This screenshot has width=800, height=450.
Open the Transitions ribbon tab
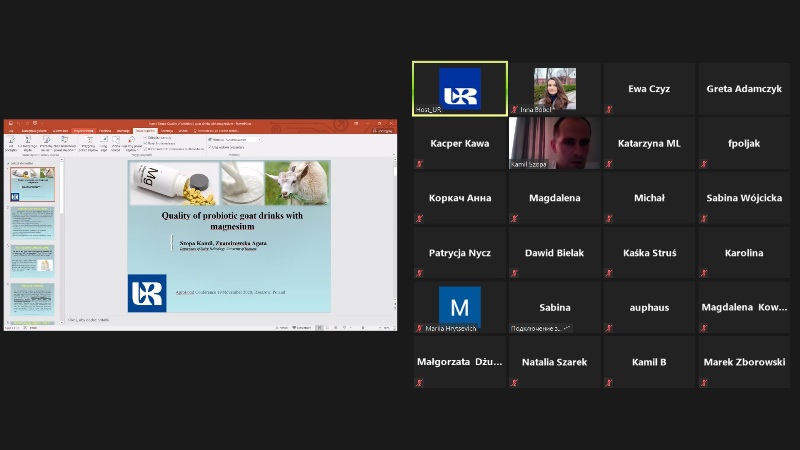pos(105,131)
